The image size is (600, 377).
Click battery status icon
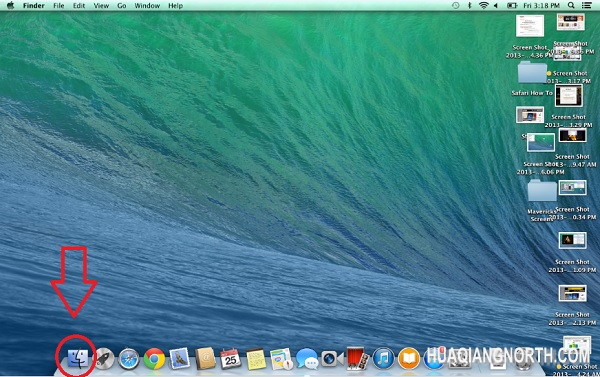512,5
